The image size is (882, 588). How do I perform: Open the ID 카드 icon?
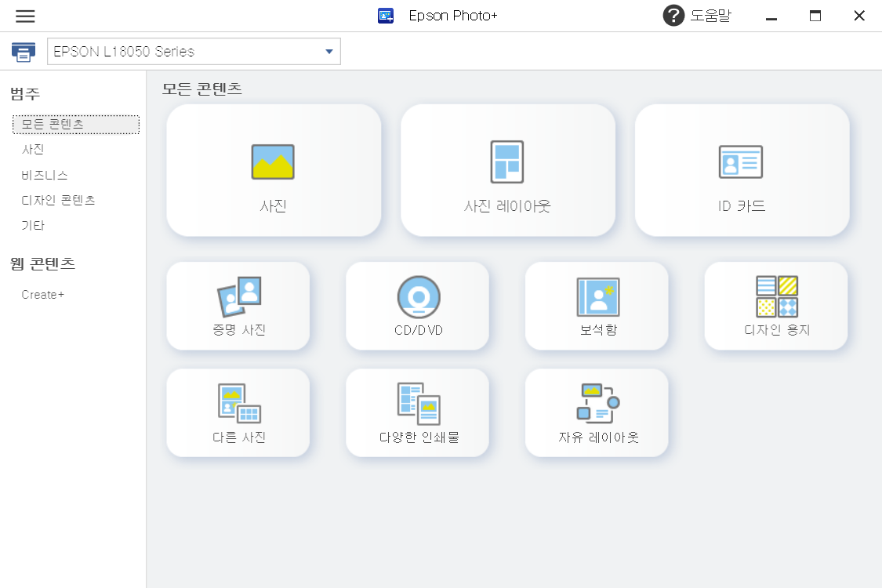[741, 162]
